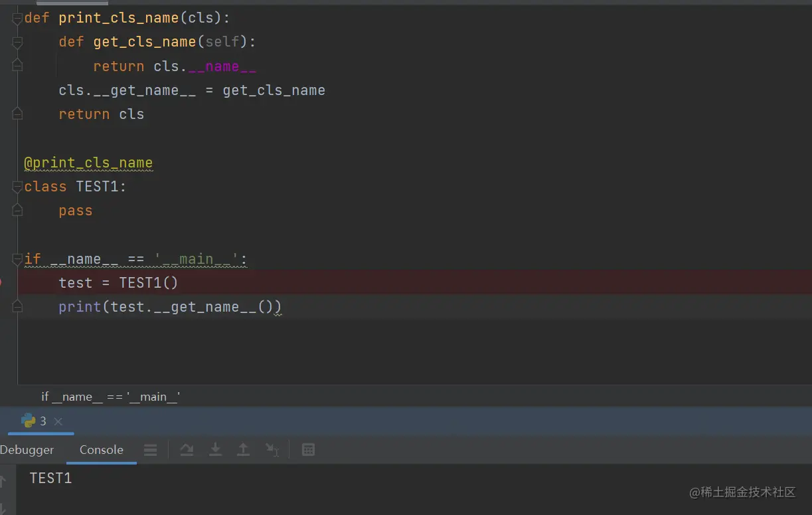Click the Step Over debug icon
The image size is (812, 515).
click(x=187, y=450)
